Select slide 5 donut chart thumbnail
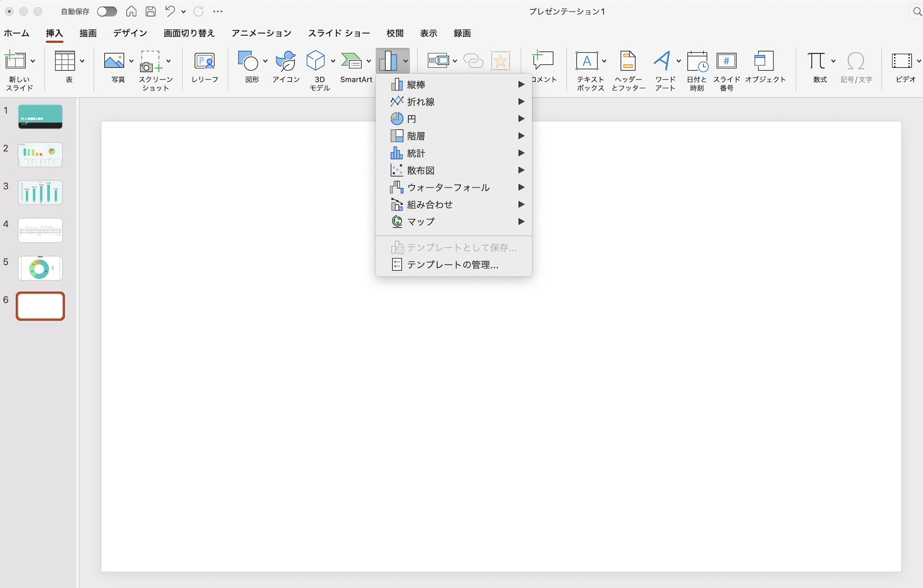The height and width of the screenshot is (588, 923). pyautogui.click(x=40, y=268)
